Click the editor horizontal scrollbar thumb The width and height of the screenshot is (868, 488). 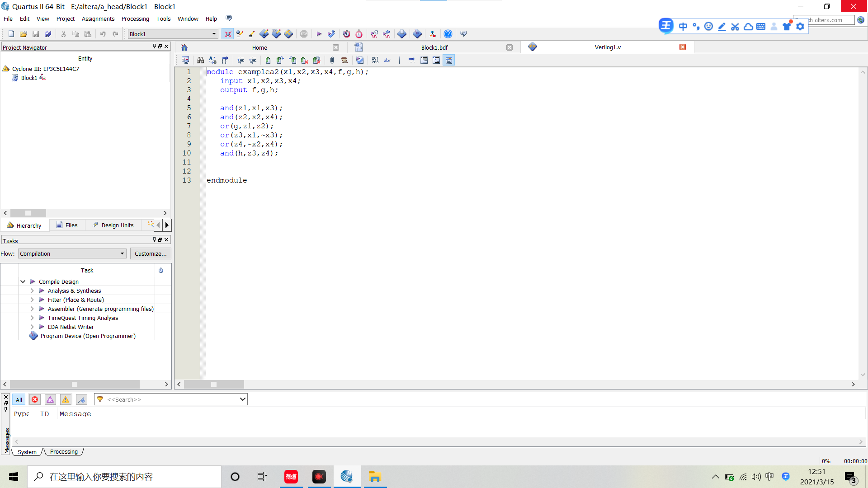(x=213, y=384)
